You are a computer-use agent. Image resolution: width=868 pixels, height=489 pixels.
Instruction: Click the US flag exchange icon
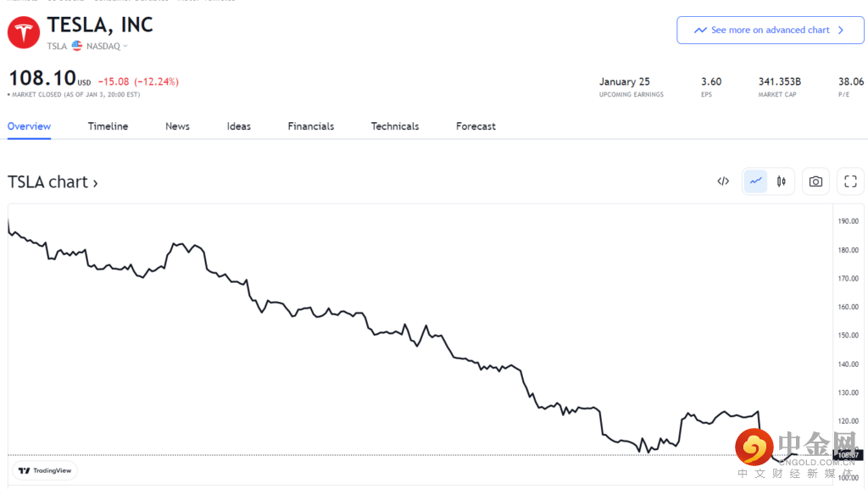pos(77,46)
